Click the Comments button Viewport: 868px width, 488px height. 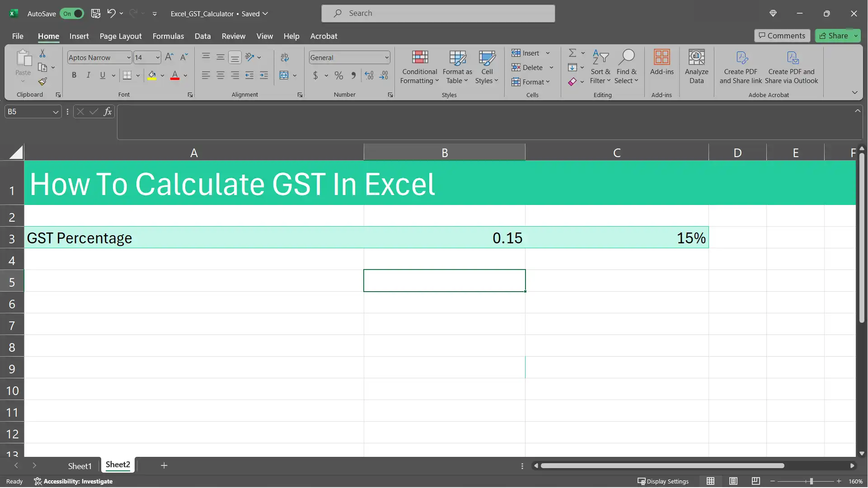tap(782, 36)
